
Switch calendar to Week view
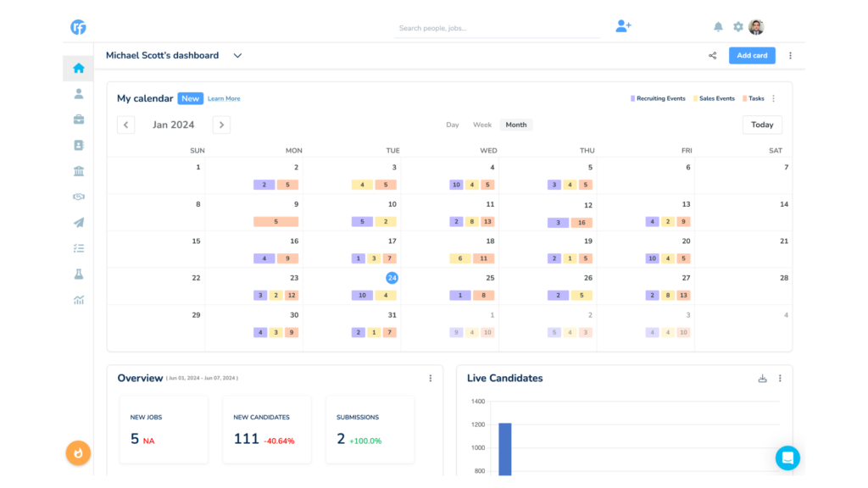(482, 125)
